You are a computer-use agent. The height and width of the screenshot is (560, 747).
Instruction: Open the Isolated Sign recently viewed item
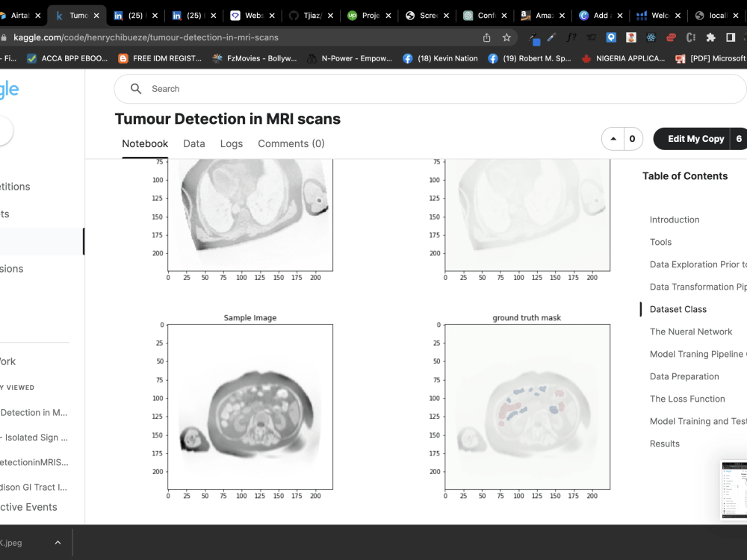point(35,437)
